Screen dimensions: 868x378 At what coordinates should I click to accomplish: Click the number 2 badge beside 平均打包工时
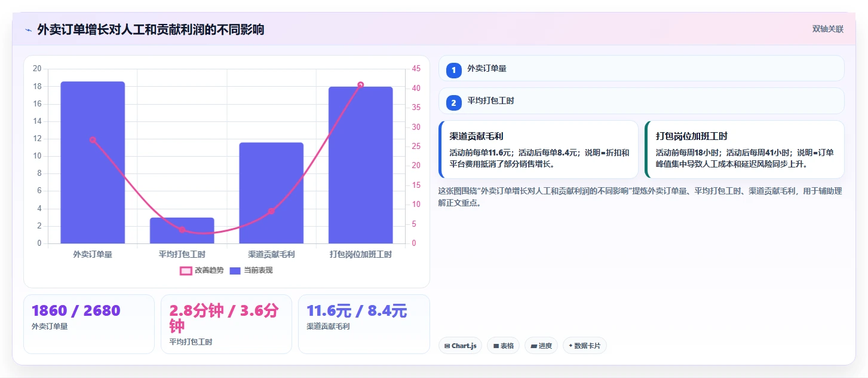point(453,103)
